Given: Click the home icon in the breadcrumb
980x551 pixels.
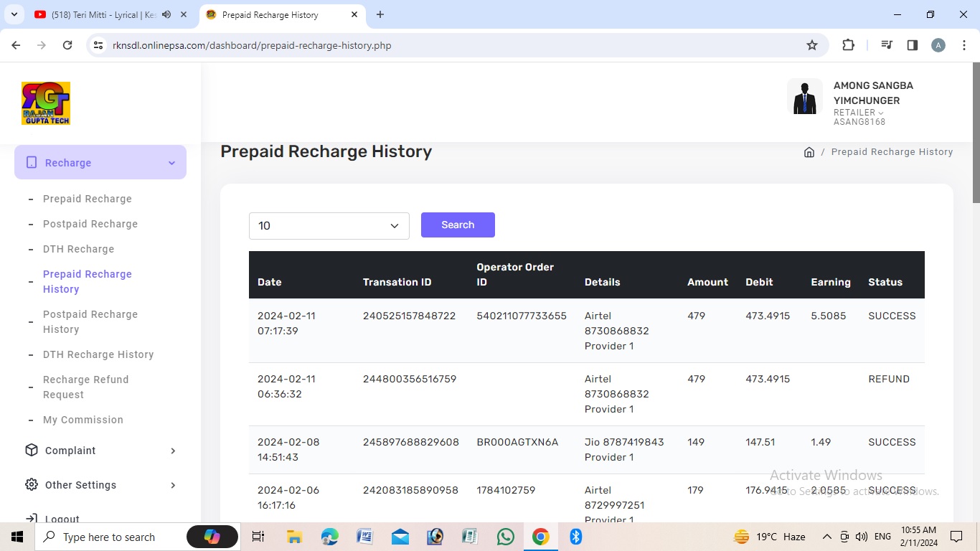Looking at the screenshot, I should coord(809,152).
